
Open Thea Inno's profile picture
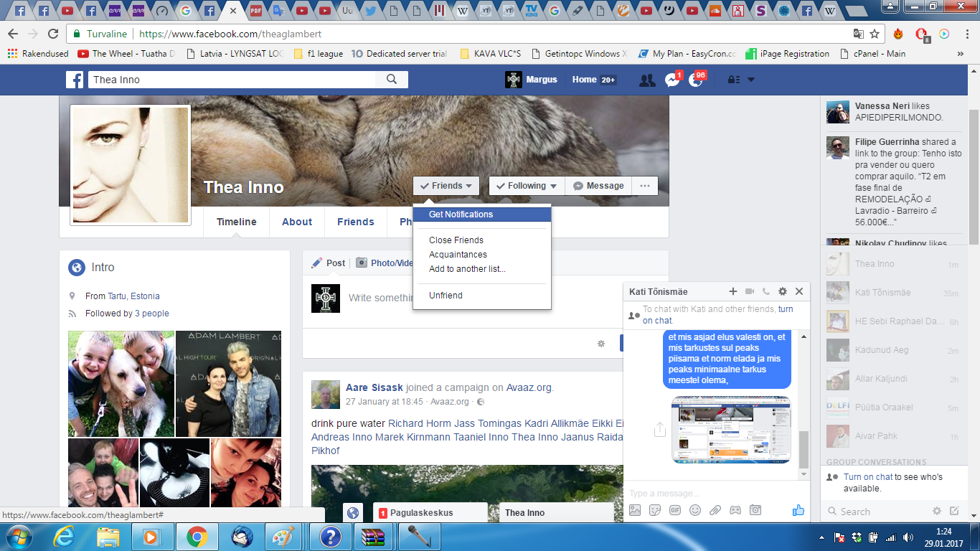point(131,165)
